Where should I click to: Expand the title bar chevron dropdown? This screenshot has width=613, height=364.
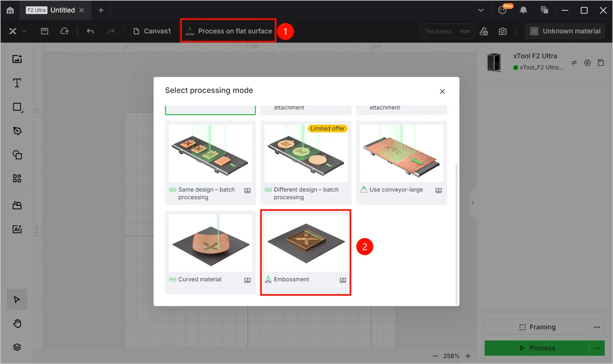(x=481, y=10)
